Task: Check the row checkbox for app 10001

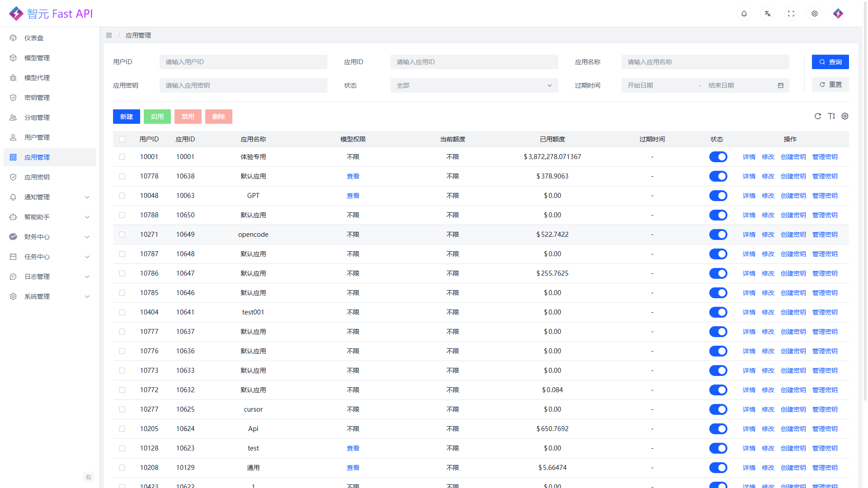Action: pyautogui.click(x=122, y=157)
